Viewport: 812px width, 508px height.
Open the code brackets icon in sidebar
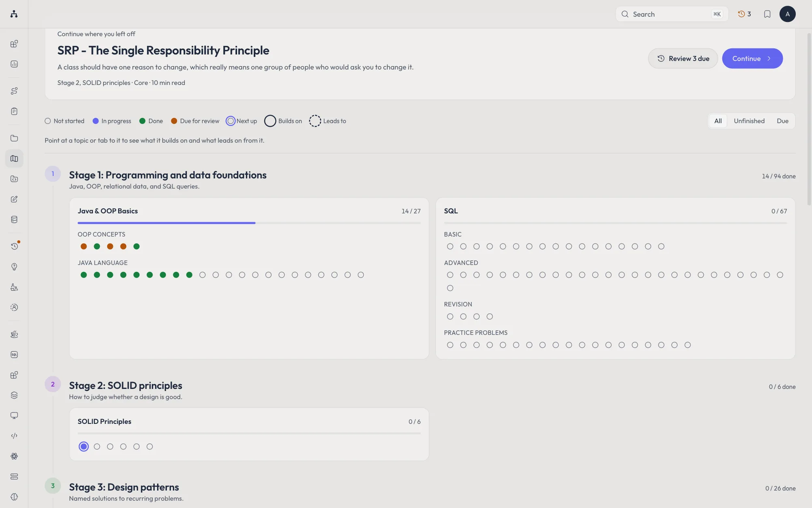coord(14,436)
